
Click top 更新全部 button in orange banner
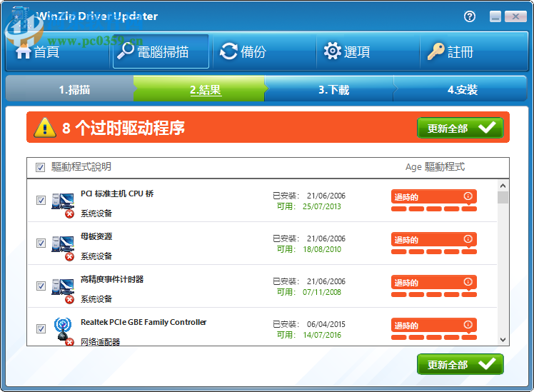(460, 128)
